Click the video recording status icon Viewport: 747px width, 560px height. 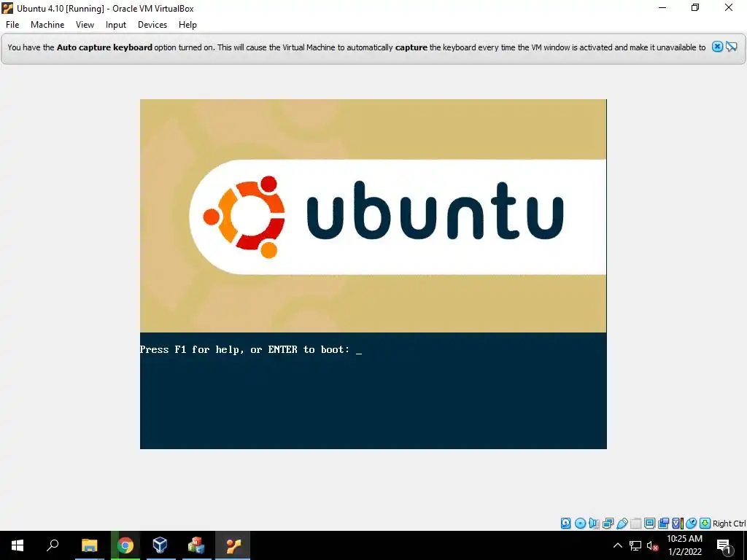(x=663, y=524)
